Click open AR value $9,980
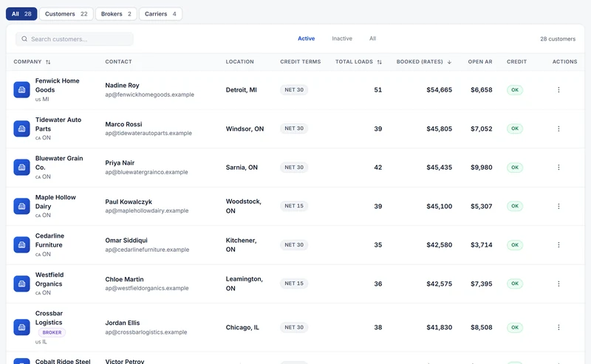The height and width of the screenshot is (364, 591). click(482, 168)
